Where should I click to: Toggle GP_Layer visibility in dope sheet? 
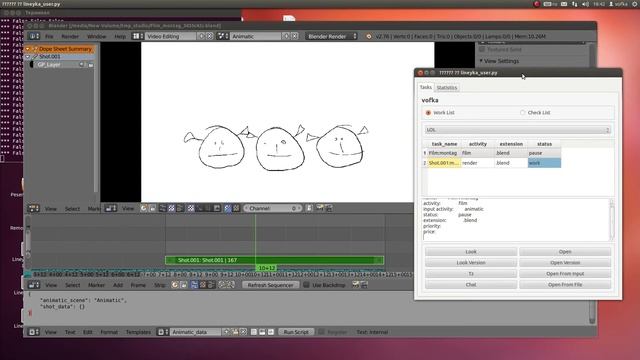tap(82, 64)
